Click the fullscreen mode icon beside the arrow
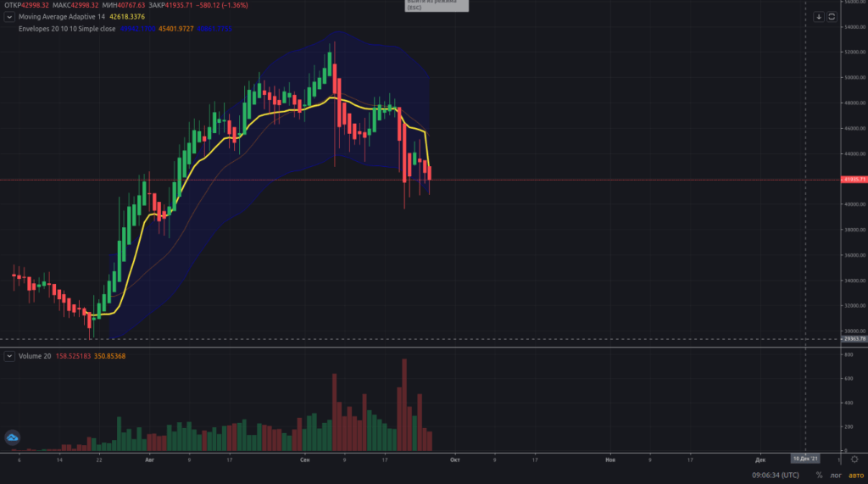868x484 pixels. [832, 16]
